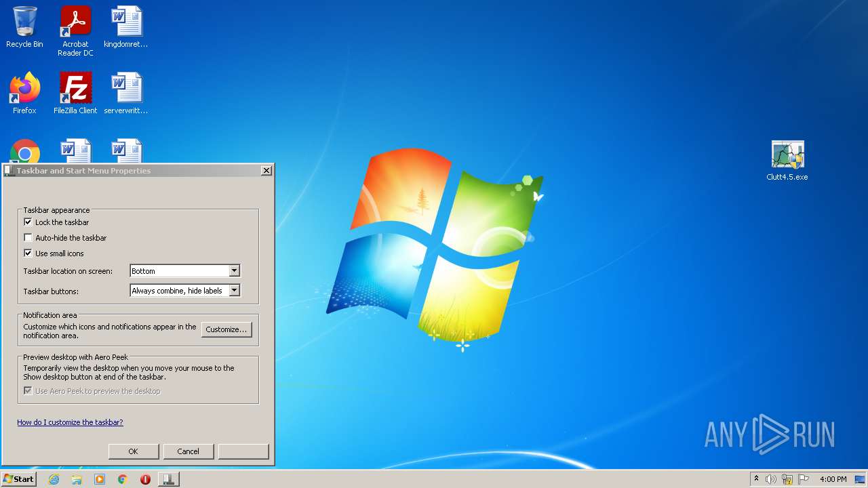Image resolution: width=868 pixels, height=488 pixels.
Task: Launch FileZilla Client desktop shortcut
Action: (75, 93)
